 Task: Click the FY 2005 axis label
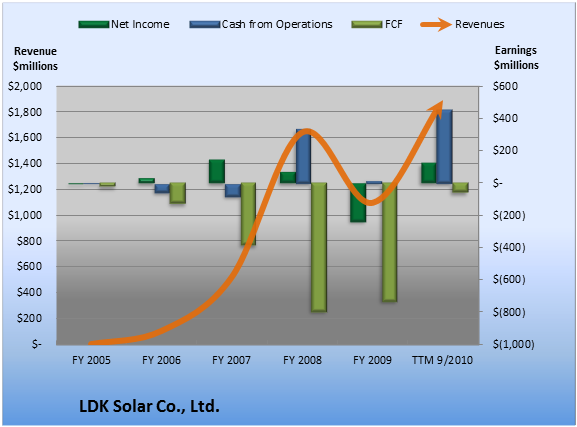91,360
